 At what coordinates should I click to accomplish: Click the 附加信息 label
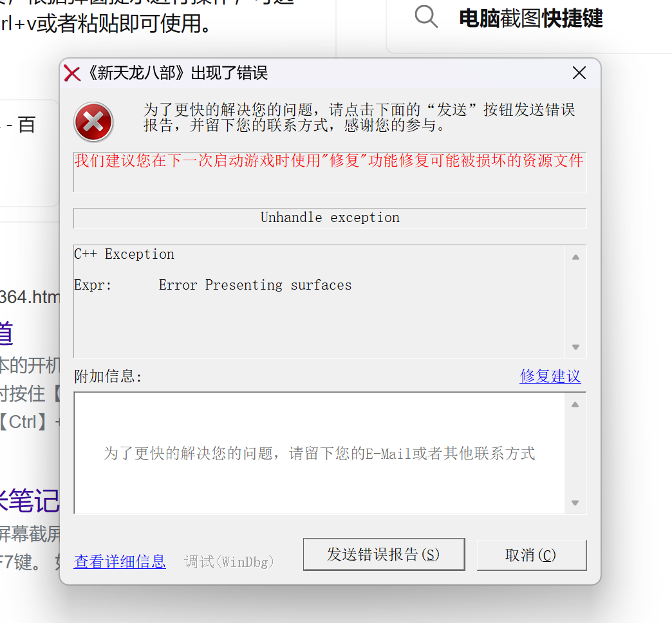[107, 377]
